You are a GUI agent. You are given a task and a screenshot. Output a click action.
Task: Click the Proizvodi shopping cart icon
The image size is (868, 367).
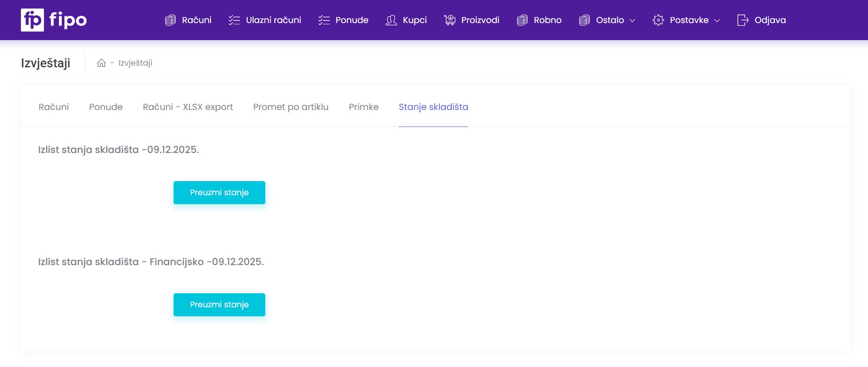point(450,20)
